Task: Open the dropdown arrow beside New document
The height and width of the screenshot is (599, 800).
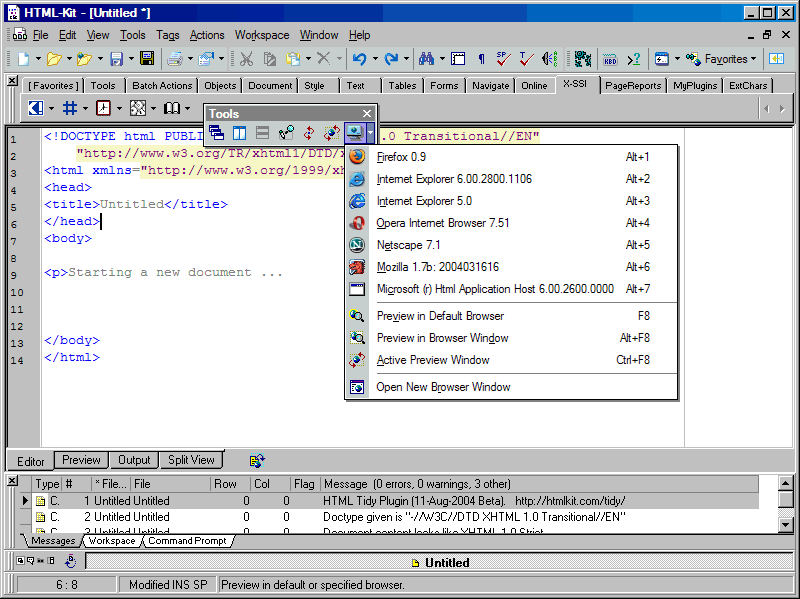Action: (38, 59)
